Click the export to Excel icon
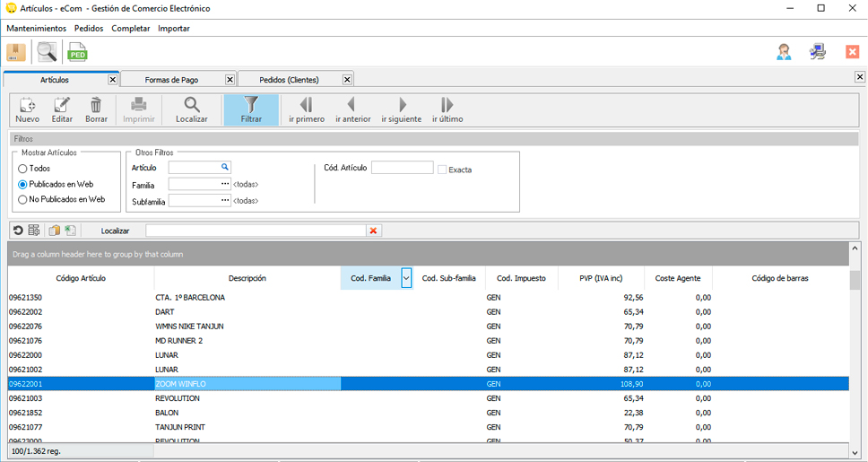Image resolution: width=868 pixels, height=462 pixels. (70, 231)
